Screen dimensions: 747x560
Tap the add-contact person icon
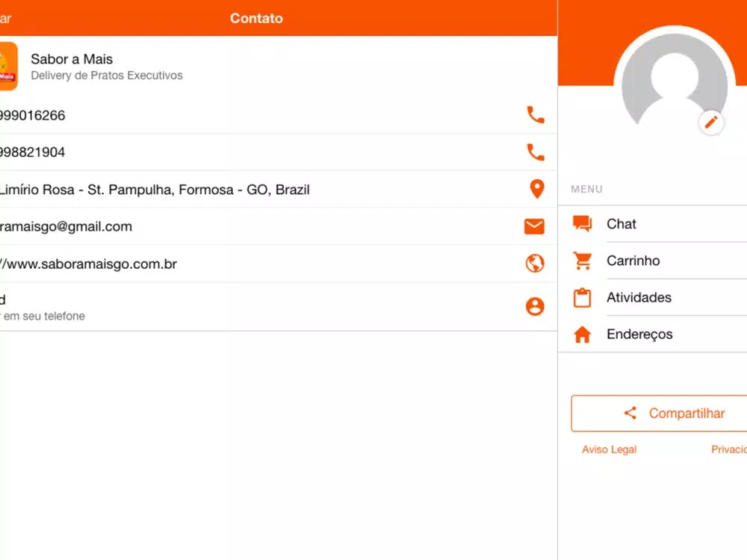(x=535, y=306)
